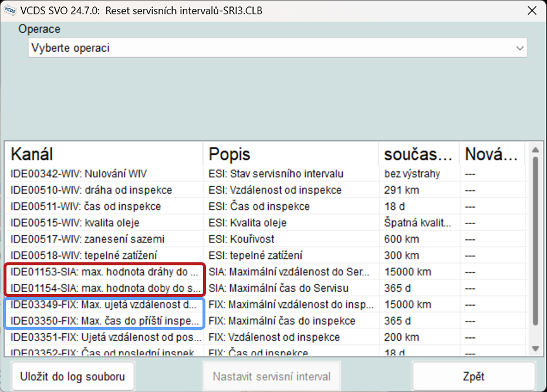The width and height of the screenshot is (547, 392).
Task: Click 'ESI: Vzdálenost od inspekce' description
Action: (x=275, y=190)
